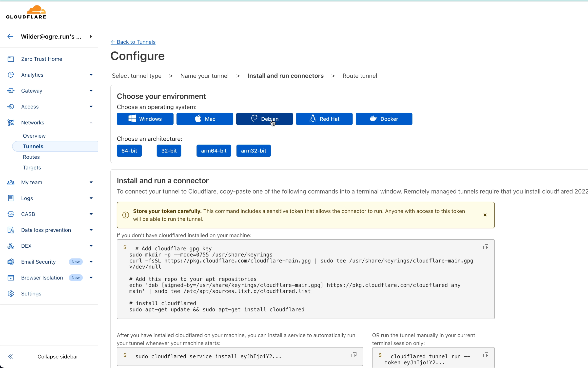
Task: Choose Mac operating system
Action: (205, 119)
